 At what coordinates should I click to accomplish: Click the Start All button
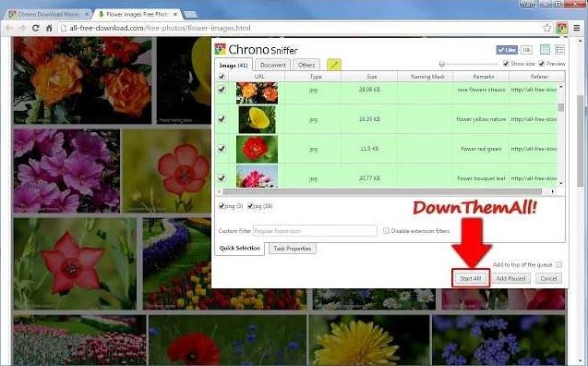point(471,278)
